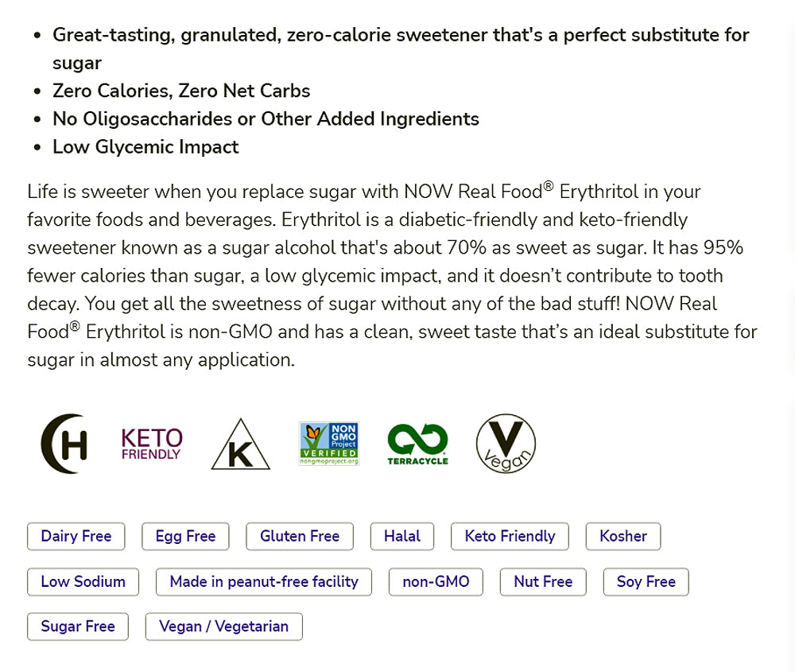Click the Keto Friendly tag button
The width and height of the screenshot is (795, 672).
click(x=510, y=536)
